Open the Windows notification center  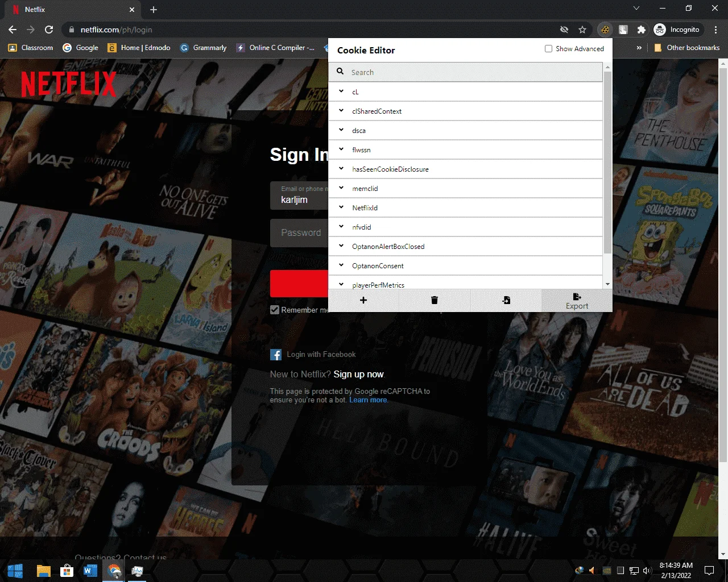[709, 571]
